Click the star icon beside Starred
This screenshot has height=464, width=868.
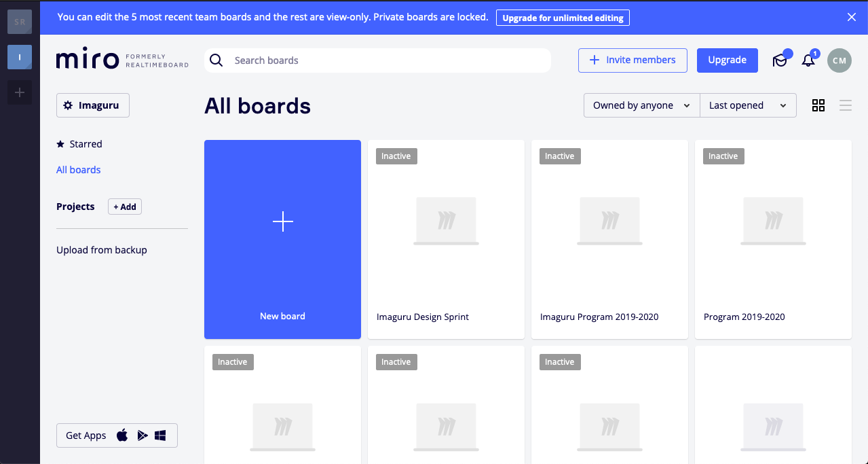(60, 144)
